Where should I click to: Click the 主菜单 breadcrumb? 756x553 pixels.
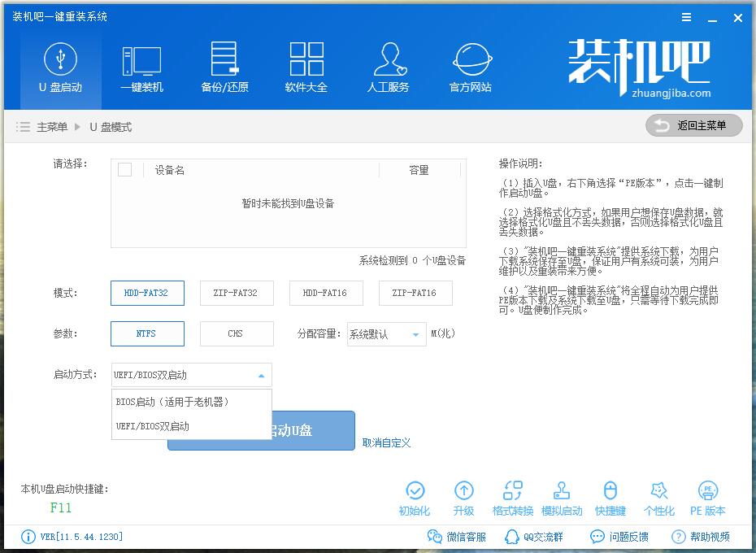pyautogui.click(x=51, y=128)
